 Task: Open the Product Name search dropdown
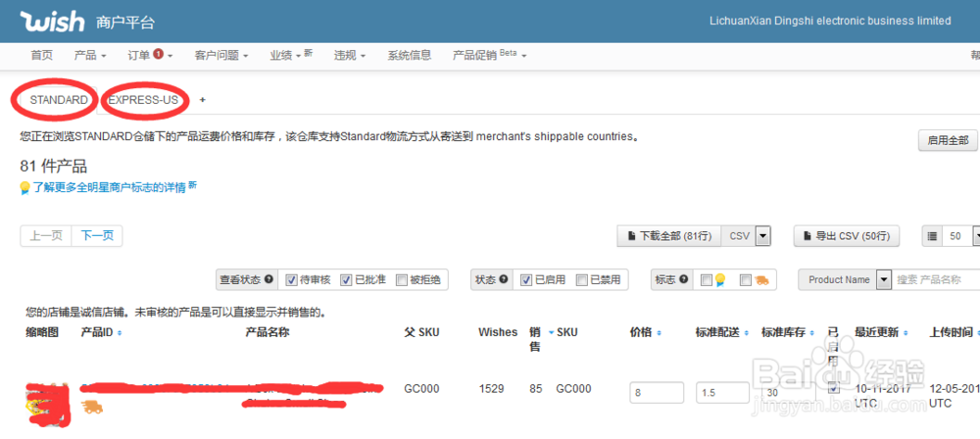(883, 280)
